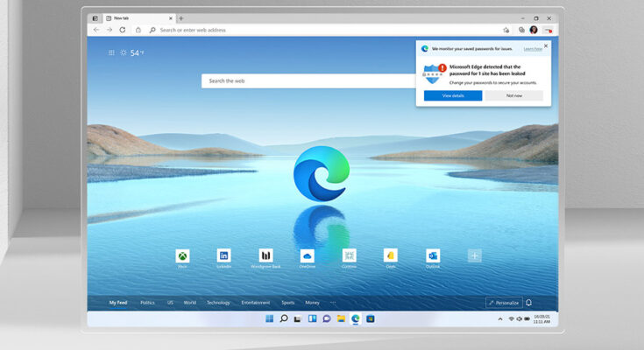Select the Technology feed tab

(218, 303)
